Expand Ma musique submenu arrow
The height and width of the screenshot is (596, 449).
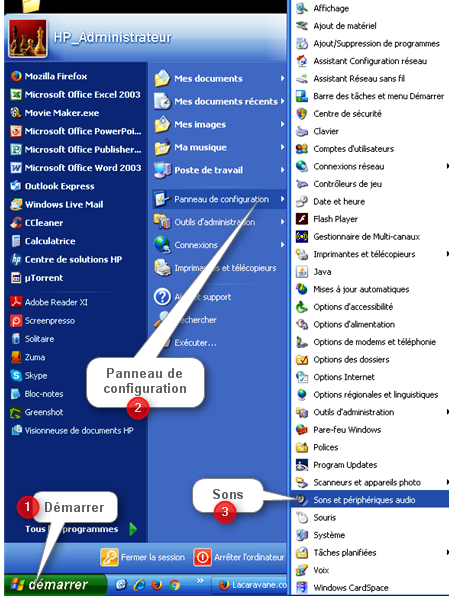click(x=282, y=147)
